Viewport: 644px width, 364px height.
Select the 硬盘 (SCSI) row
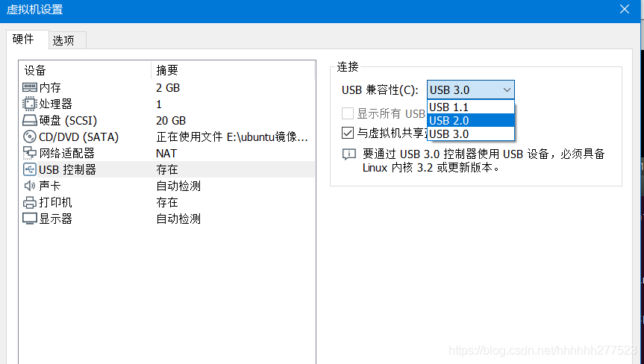pos(167,120)
